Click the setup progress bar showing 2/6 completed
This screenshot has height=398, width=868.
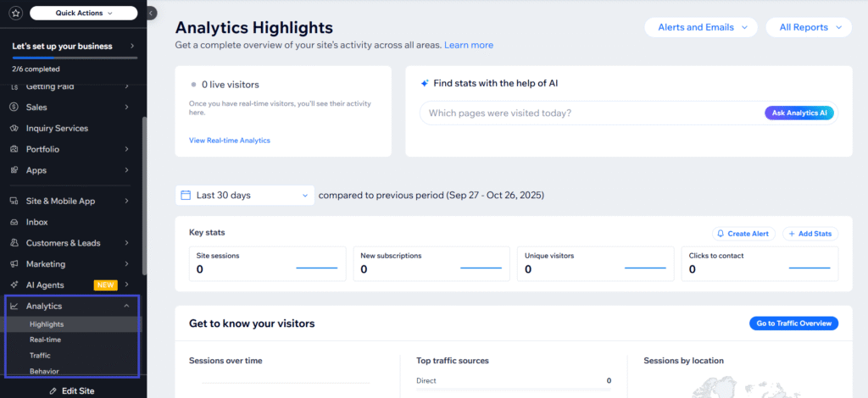[74, 58]
